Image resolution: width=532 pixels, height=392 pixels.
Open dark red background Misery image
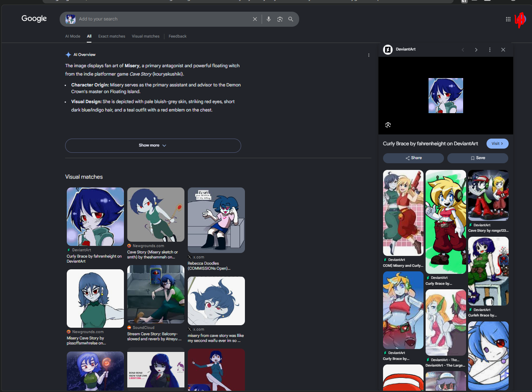[x=216, y=369]
